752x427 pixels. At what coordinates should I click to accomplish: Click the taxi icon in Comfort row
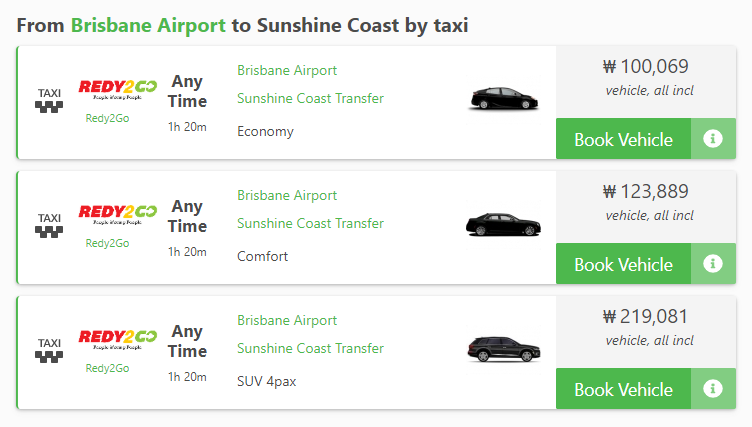pyautogui.click(x=49, y=225)
